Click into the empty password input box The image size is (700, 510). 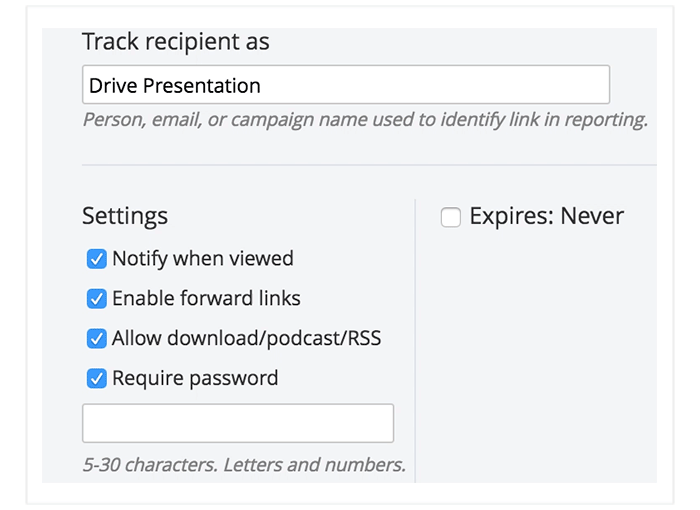[238, 423]
